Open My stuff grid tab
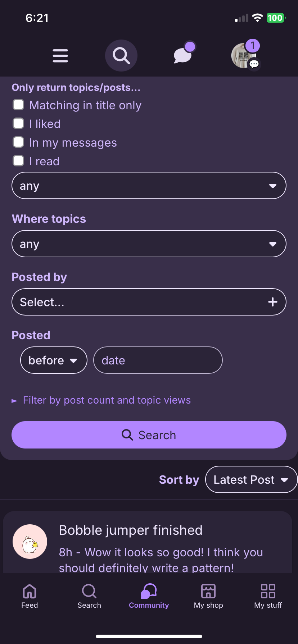 (x=268, y=596)
